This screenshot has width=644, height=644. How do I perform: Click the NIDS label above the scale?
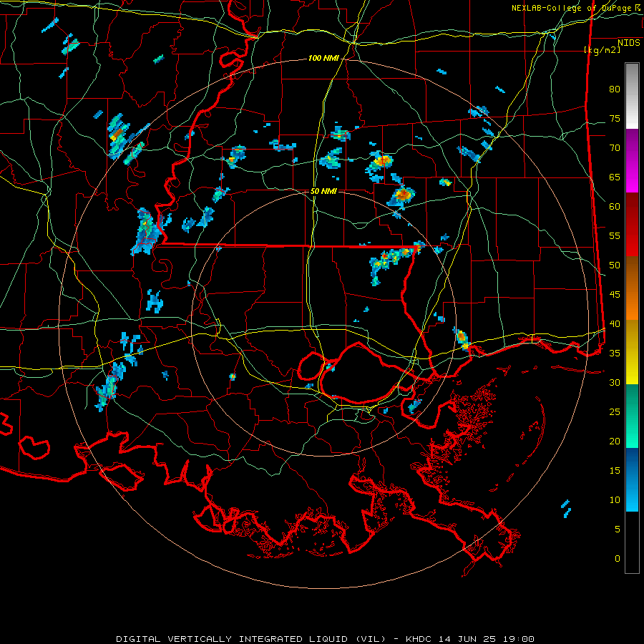(629, 43)
